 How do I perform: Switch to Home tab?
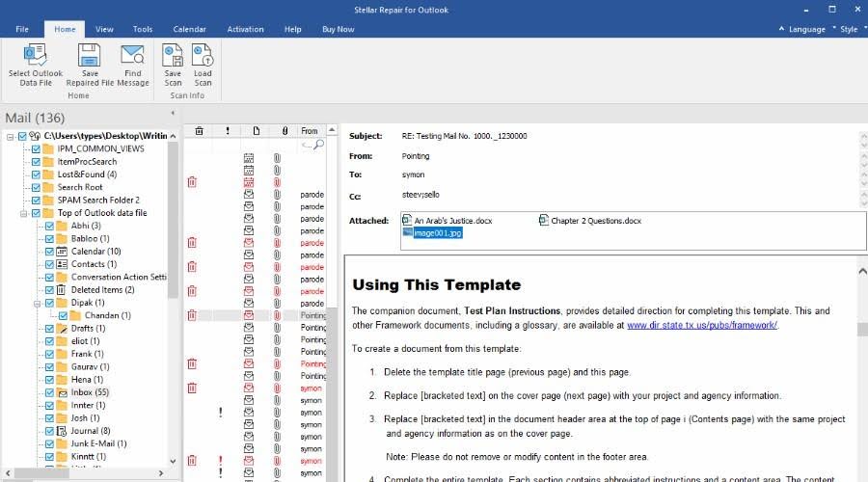(65, 29)
